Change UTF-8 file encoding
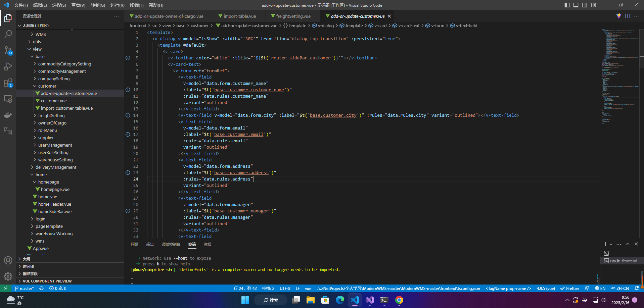The height and width of the screenshot is (308, 644). (x=285, y=288)
